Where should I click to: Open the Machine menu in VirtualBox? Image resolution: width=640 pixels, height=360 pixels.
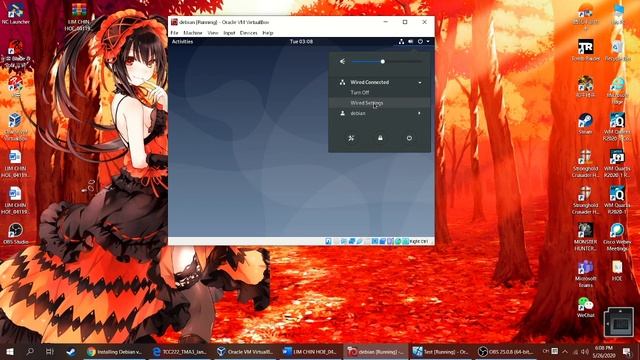[x=193, y=33]
